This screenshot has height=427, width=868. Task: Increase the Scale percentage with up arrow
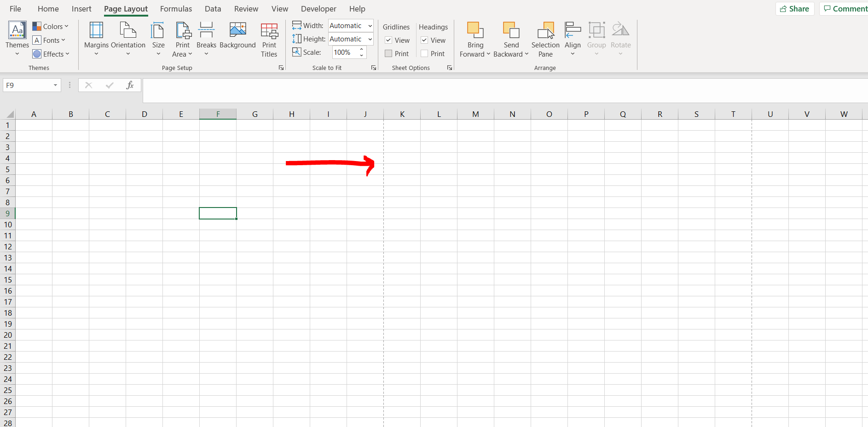click(x=362, y=50)
